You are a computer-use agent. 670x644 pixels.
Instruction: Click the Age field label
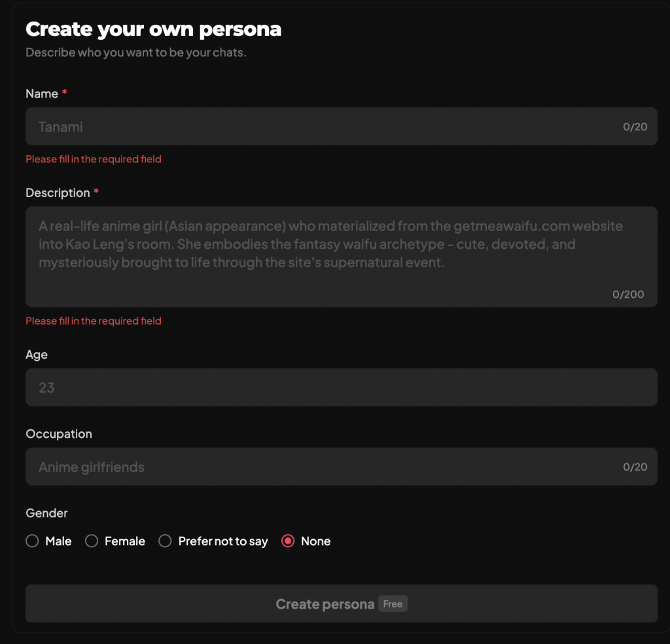click(x=37, y=355)
